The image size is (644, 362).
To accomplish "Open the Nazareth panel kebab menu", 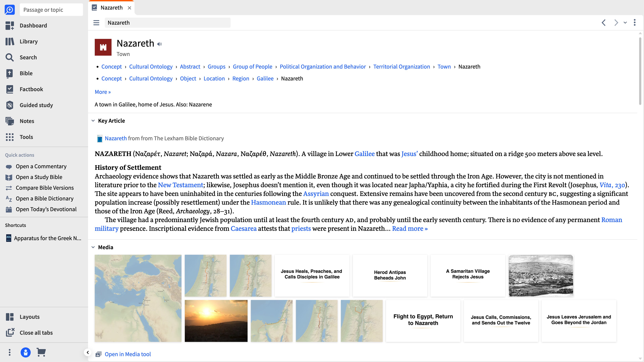I will click(634, 22).
